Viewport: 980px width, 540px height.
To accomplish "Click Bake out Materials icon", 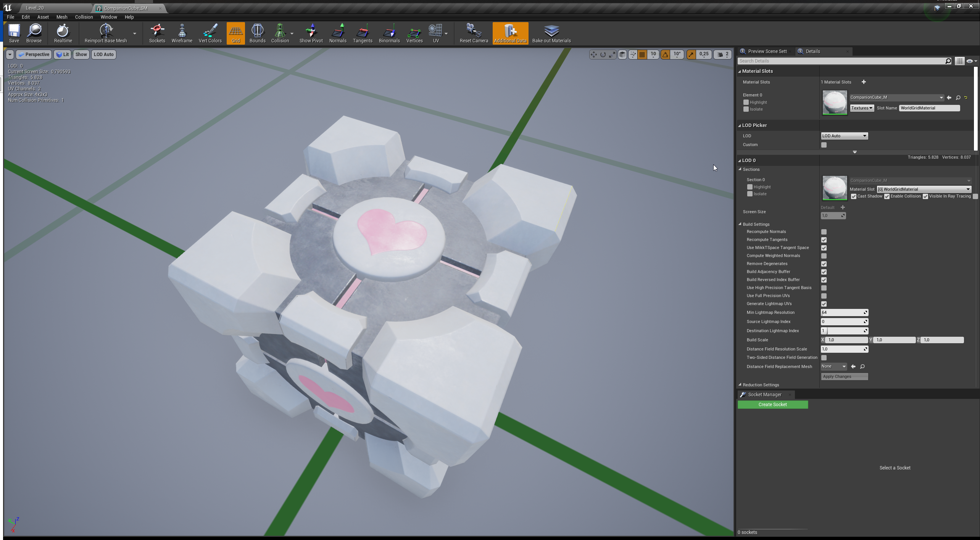I will click(551, 33).
